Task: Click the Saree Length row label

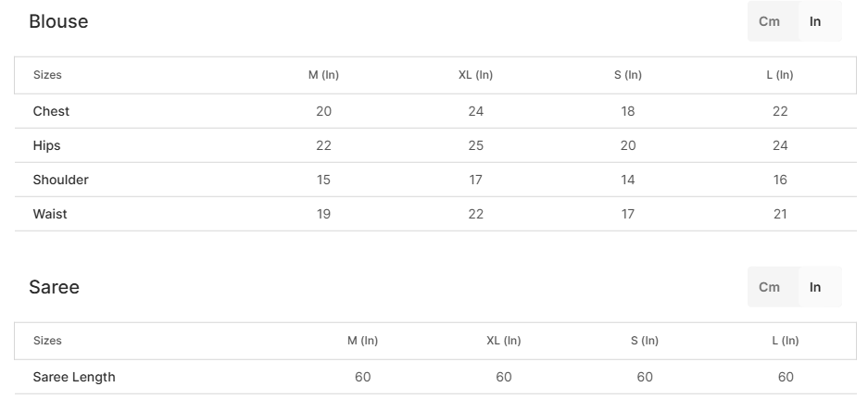Action: tap(74, 377)
